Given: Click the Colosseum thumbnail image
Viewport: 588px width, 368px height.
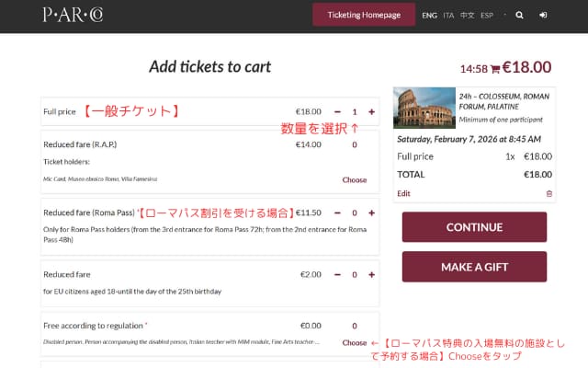Looking at the screenshot, I should (x=424, y=109).
